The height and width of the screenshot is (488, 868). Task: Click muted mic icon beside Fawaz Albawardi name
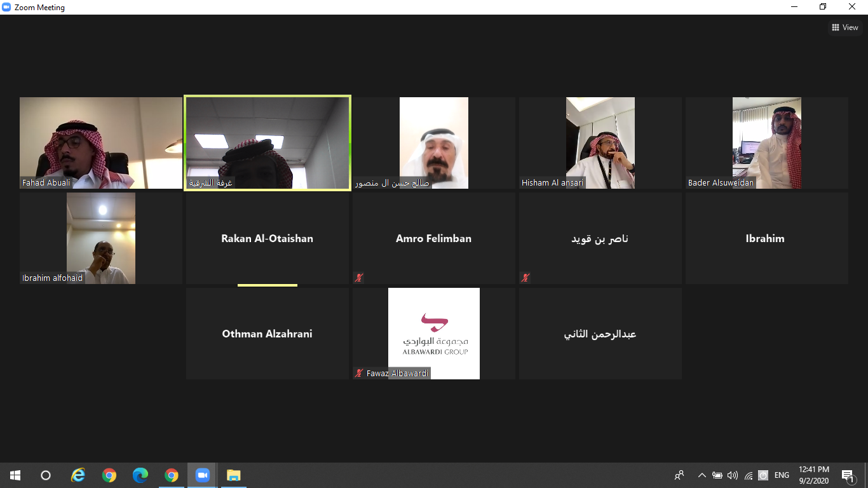(x=359, y=374)
